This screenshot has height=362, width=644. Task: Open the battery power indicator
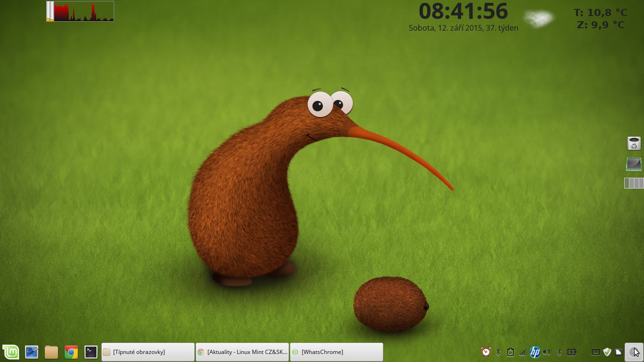pos(572,352)
